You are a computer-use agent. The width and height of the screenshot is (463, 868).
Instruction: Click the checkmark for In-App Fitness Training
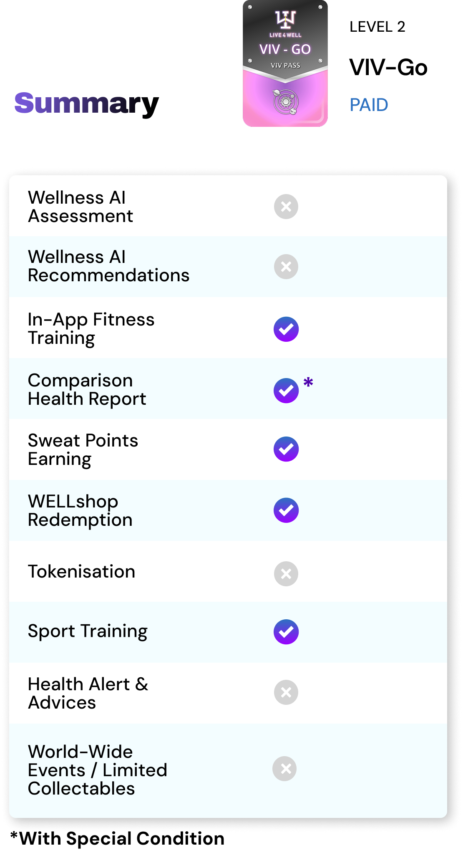tap(286, 329)
